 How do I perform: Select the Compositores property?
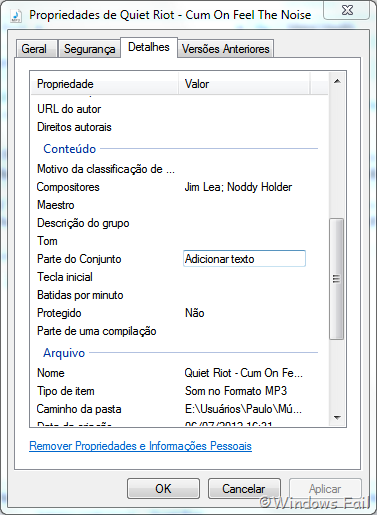tap(68, 187)
